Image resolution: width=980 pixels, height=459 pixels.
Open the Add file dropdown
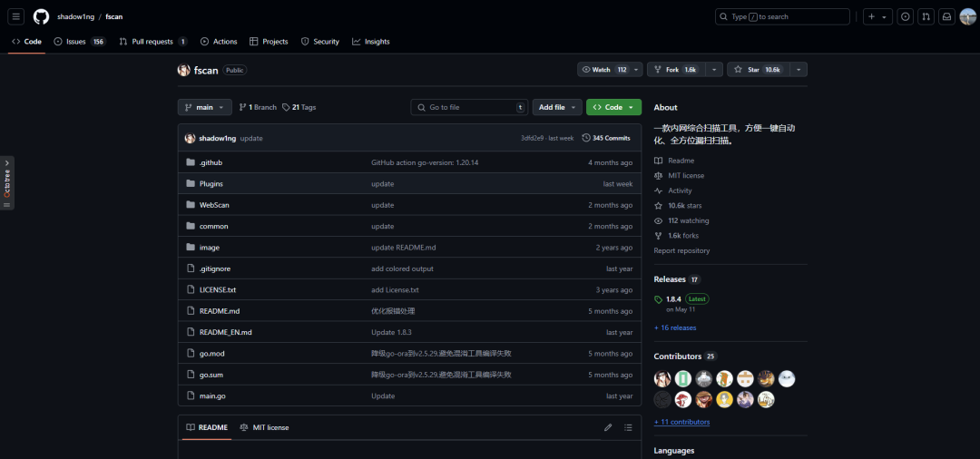pos(557,107)
